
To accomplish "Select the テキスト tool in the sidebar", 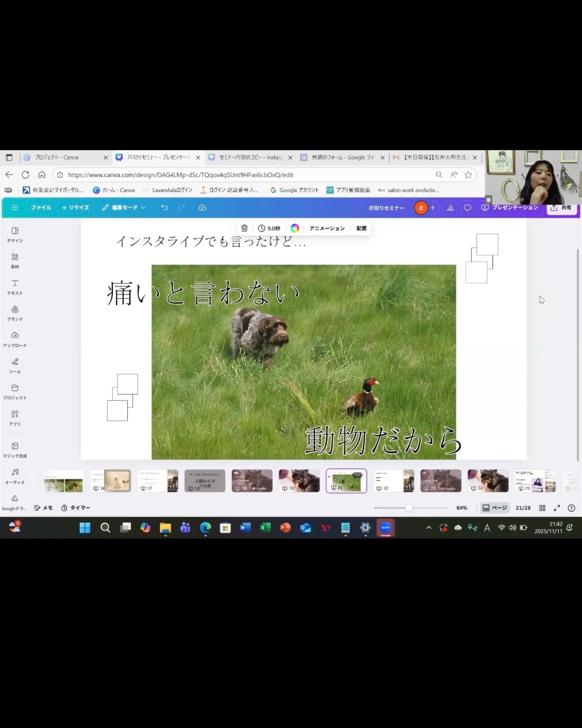I will (15, 287).
